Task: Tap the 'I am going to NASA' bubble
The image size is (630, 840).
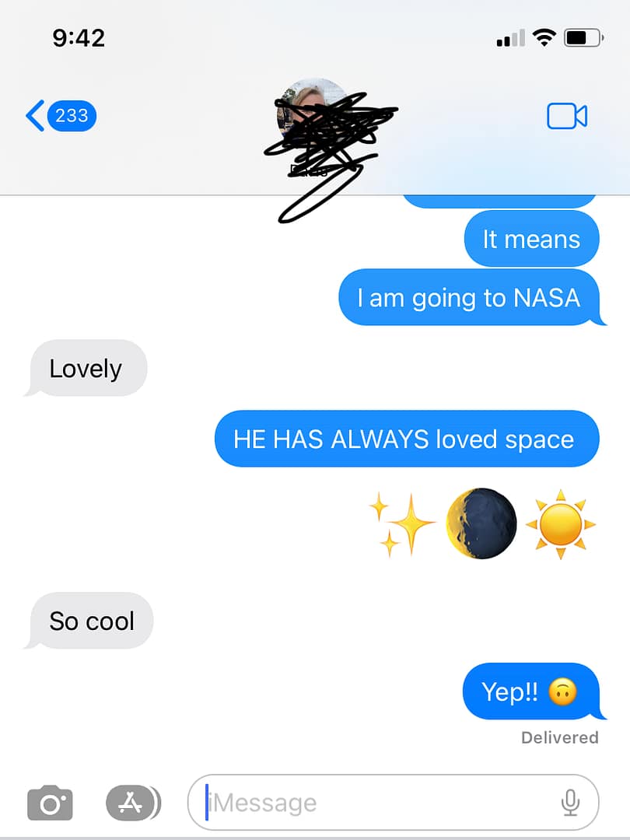Action: [471, 297]
